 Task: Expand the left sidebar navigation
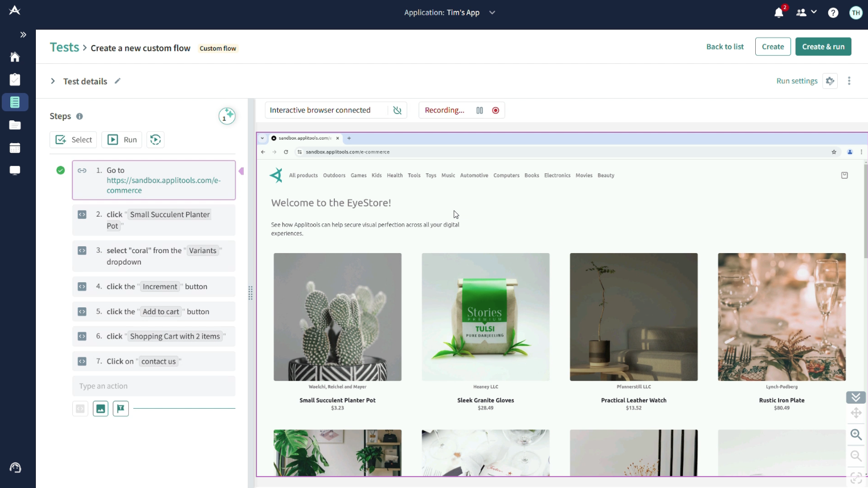click(x=23, y=35)
